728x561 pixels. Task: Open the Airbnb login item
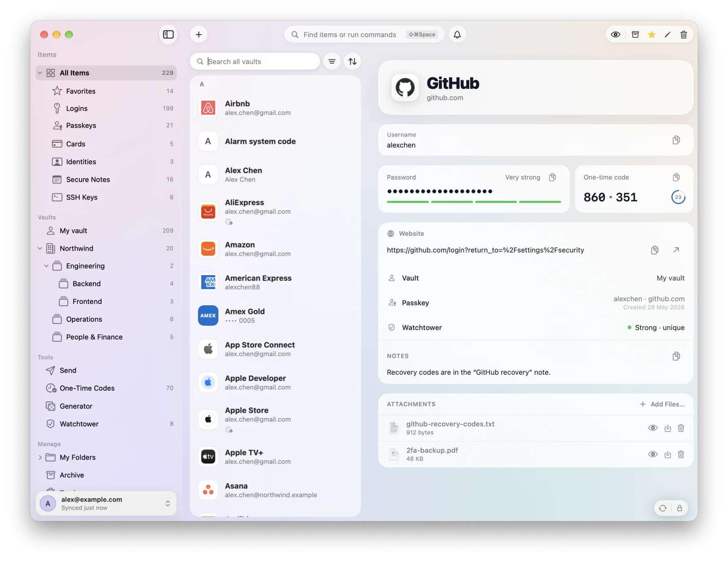[x=275, y=108]
